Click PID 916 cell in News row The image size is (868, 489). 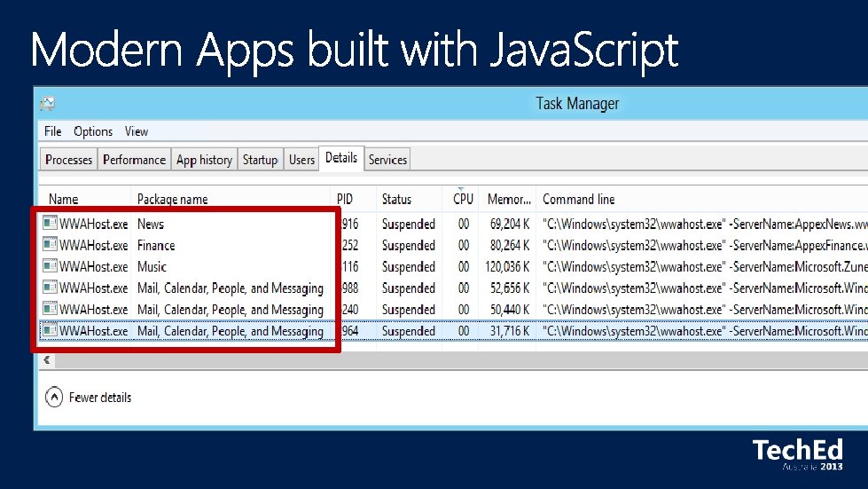click(x=350, y=224)
